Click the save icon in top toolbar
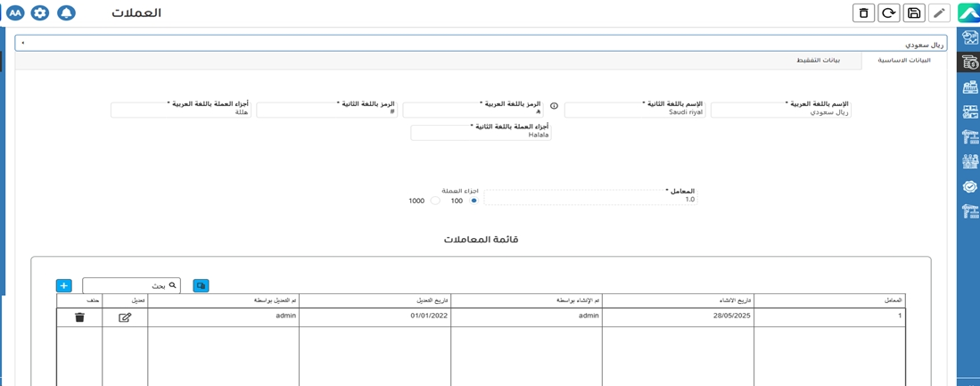This screenshot has height=386, width=980. coord(913,12)
